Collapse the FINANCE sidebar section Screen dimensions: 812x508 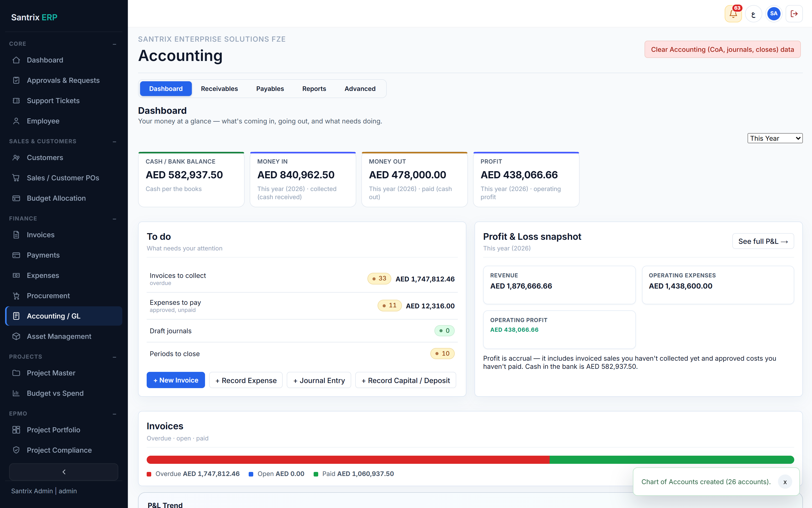click(114, 219)
